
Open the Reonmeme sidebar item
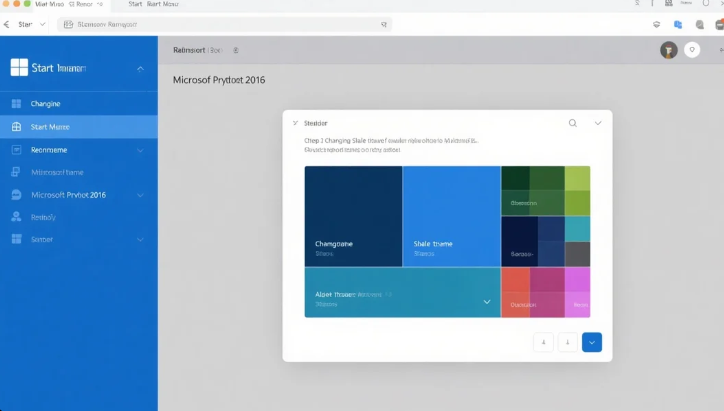(78, 150)
